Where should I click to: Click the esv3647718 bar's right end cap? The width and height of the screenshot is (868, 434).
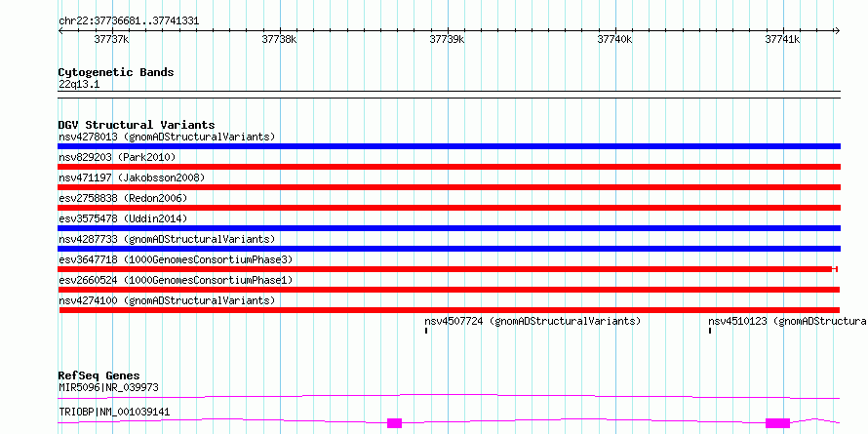835,269
